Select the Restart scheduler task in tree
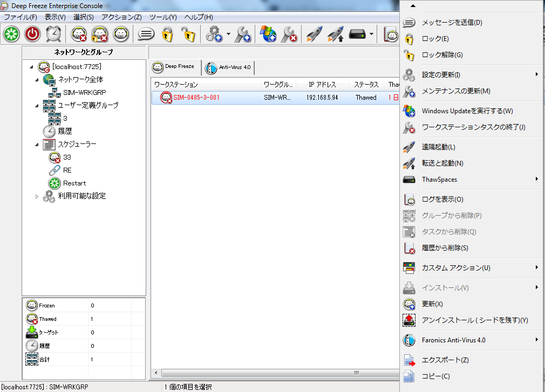Viewport: 545px width, 392px height. (74, 183)
